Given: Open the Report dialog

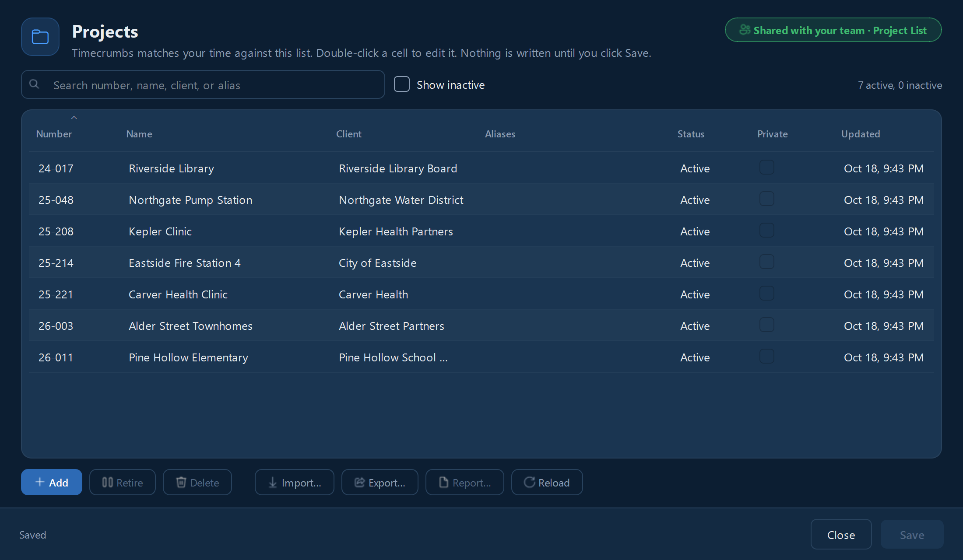Looking at the screenshot, I should pyautogui.click(x=465, y=482).
